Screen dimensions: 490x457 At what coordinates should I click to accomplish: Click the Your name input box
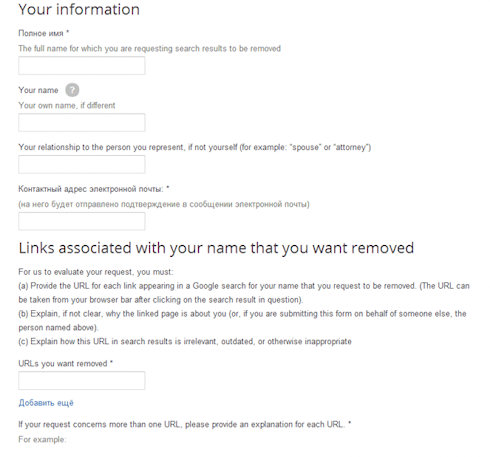pyautogui.click(x=82, y=122)
